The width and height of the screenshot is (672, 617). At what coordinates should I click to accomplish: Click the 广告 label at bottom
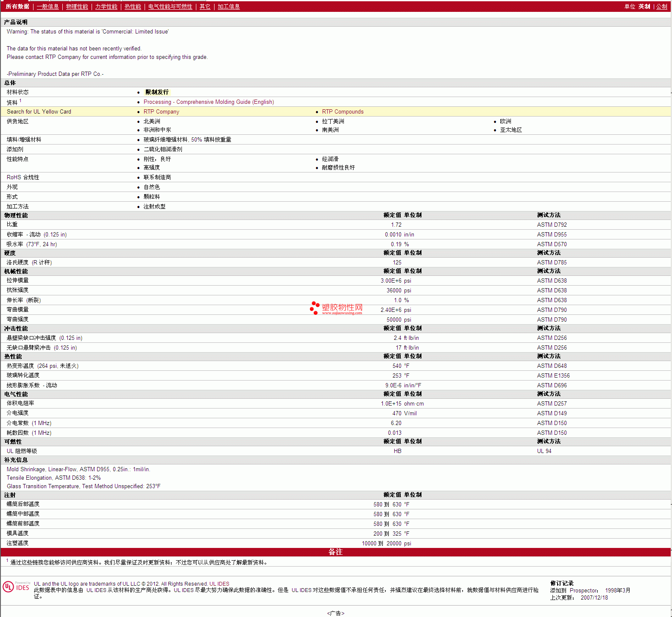(336, 613)
